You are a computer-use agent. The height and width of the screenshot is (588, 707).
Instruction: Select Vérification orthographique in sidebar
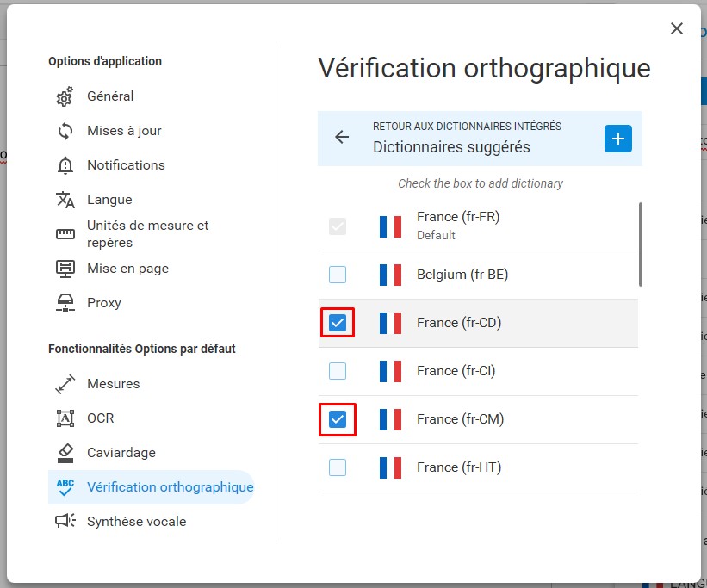pyautogui.click(x=151, y=487)
